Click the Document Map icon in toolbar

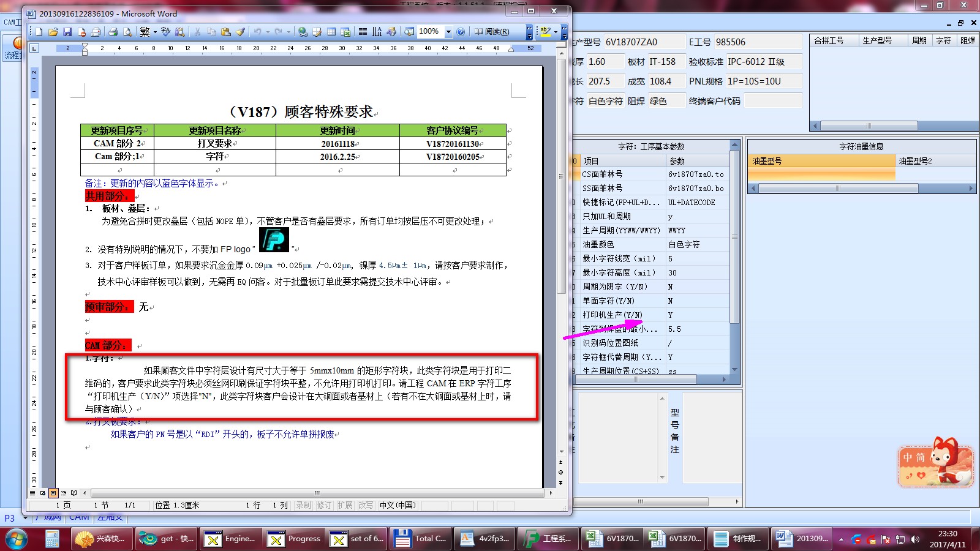click(409, 32)
